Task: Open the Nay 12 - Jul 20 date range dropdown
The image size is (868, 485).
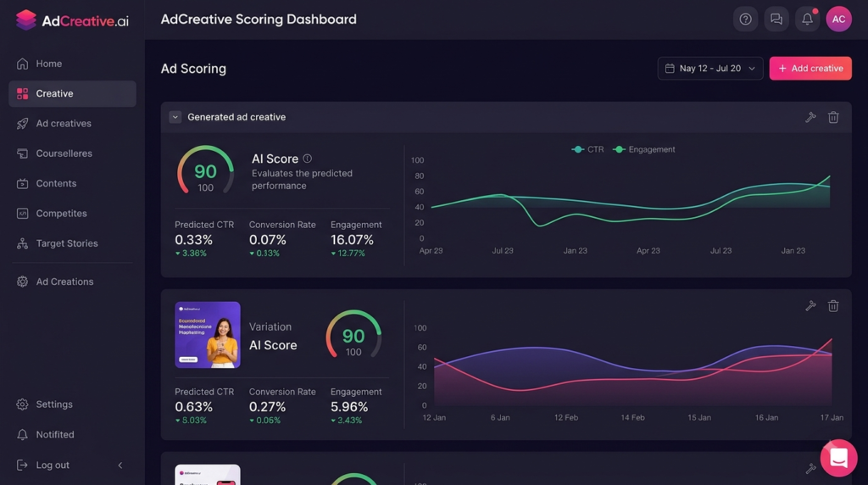Action: coord(710,68)
